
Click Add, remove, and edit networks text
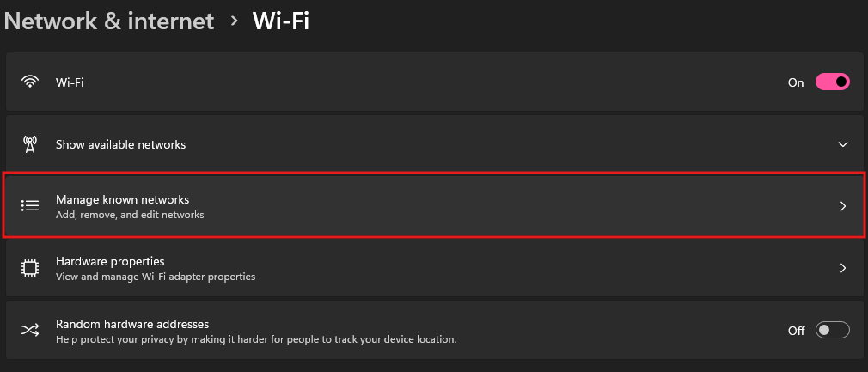click(x=130, y=214)
